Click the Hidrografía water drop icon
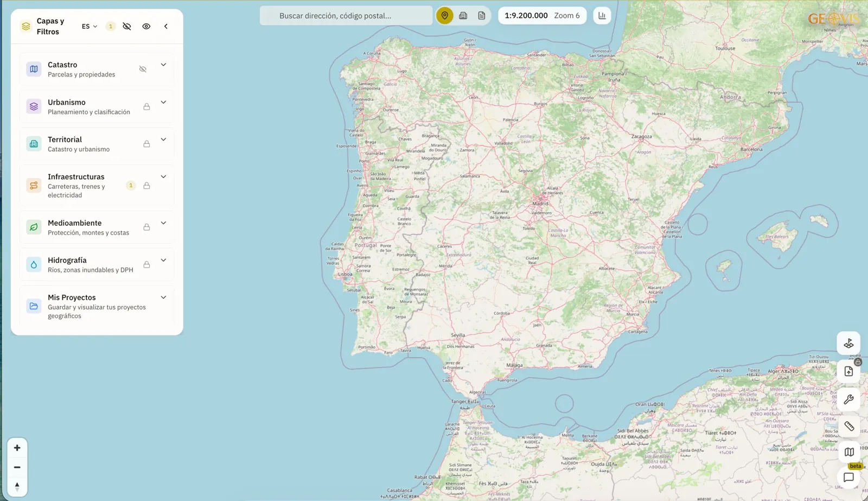 [x=34, y=264]
